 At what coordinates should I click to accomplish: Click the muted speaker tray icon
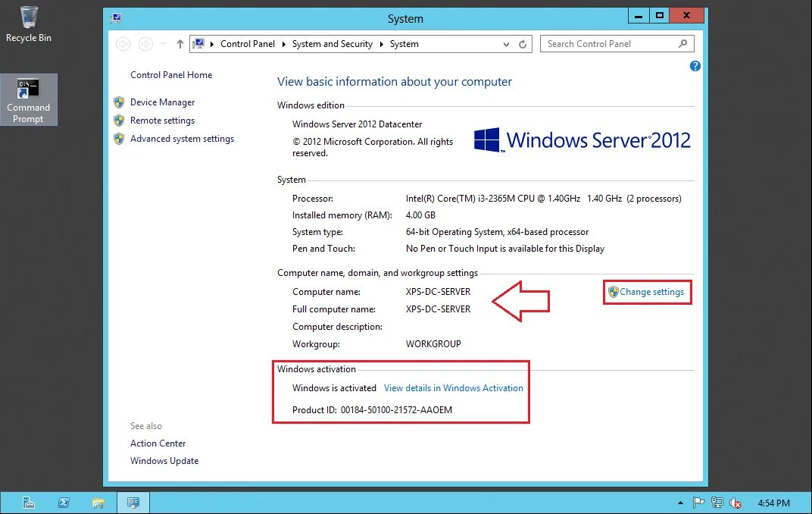click(x=735, y=503)
